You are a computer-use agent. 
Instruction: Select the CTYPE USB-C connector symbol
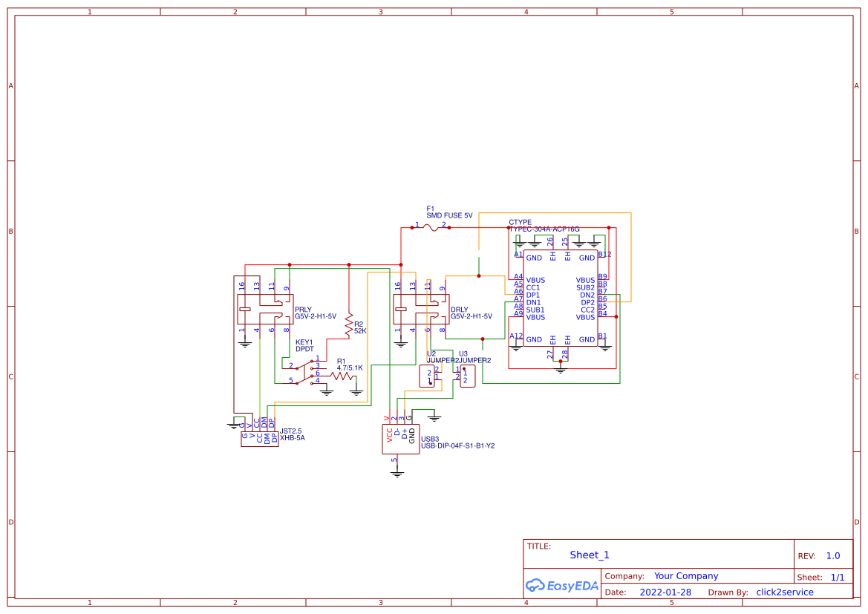coord(558,297)
